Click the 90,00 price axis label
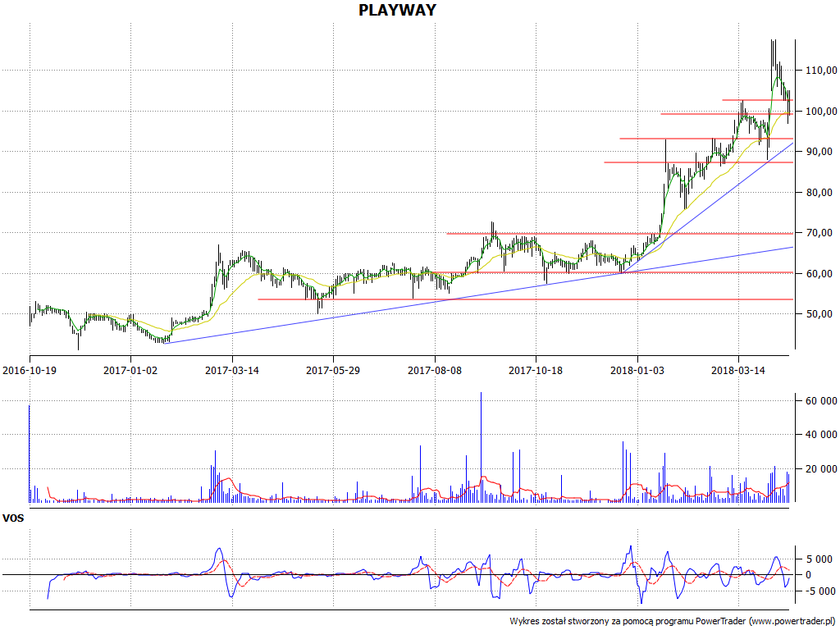The image size is (840, 630). pyautogui.click(x=819, y=152)
